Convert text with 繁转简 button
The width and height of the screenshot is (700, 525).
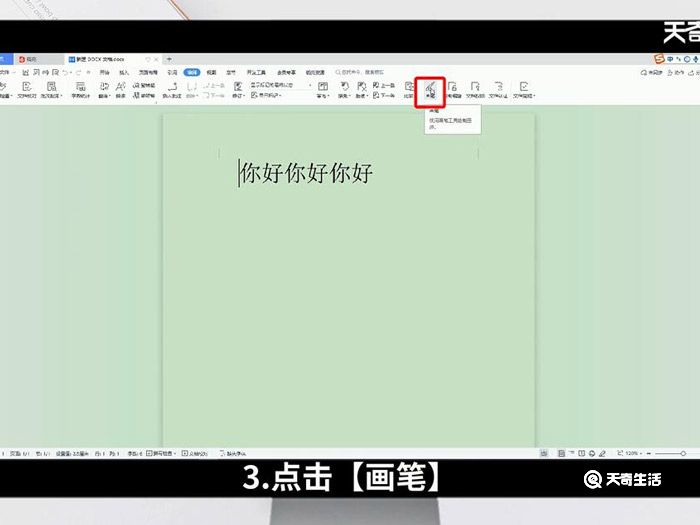click(144, 85)
